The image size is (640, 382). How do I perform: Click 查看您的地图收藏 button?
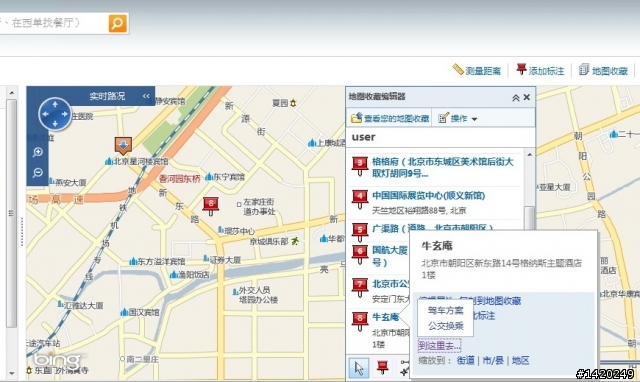click(390, 118)
